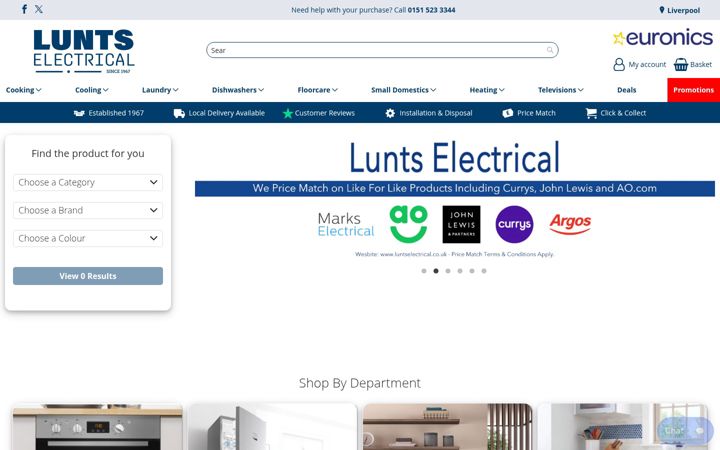Click the search magnifier icon
Screen dimensions: 720x450
pyautogui.click(x=550, y=50)
